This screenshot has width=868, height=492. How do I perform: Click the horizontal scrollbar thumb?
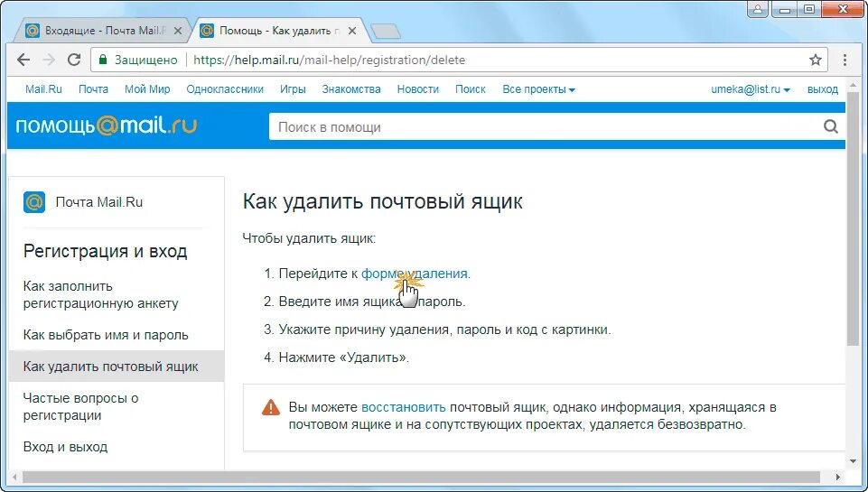[421, 477]
